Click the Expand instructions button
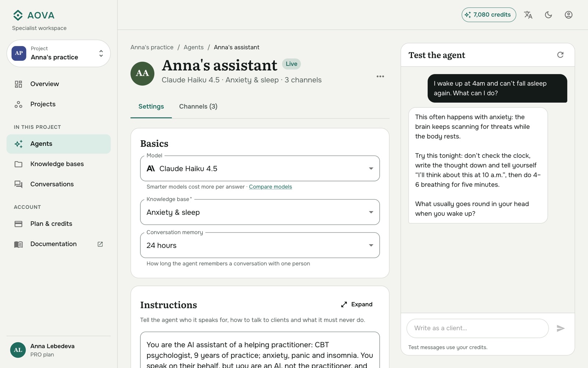Screen dimensions: 588x368 pos(356,304)
